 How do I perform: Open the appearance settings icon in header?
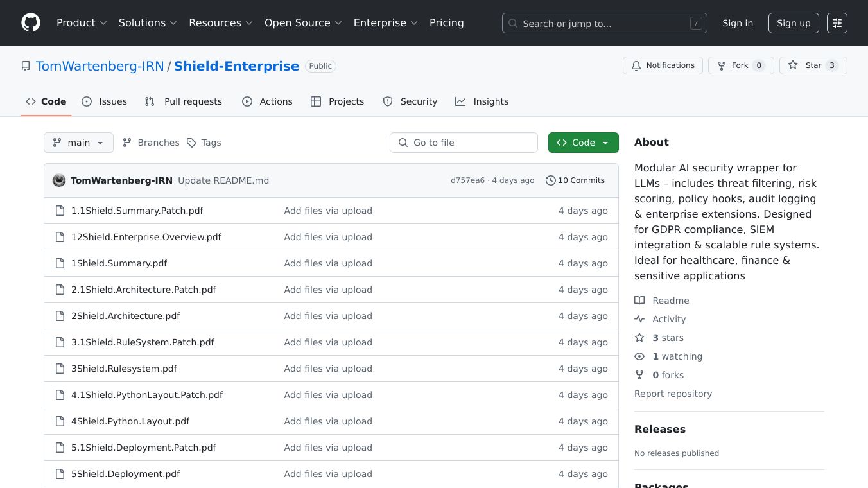tap(837, 23)
